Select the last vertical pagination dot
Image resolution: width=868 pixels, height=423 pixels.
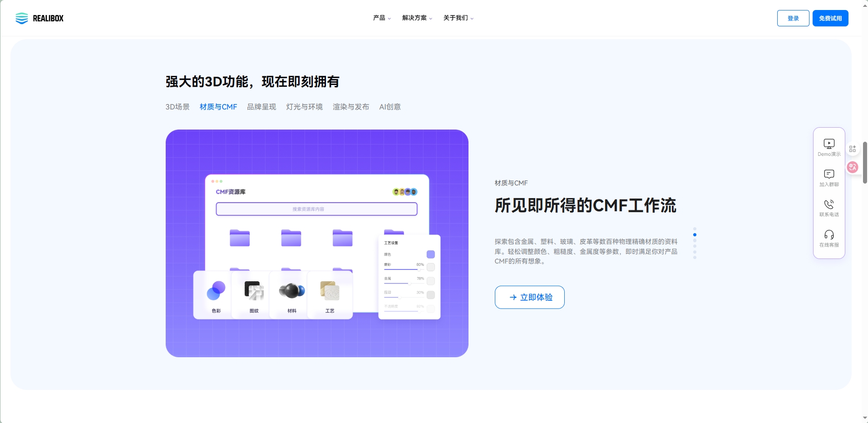[695, 258]
